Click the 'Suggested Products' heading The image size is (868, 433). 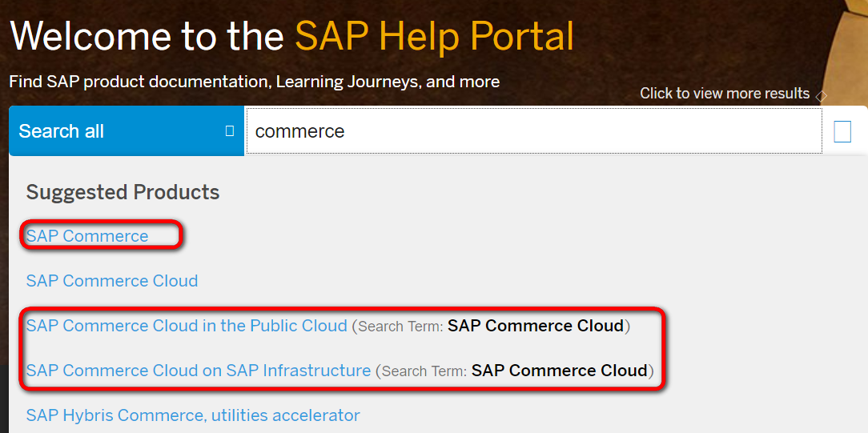pos(123,192)
